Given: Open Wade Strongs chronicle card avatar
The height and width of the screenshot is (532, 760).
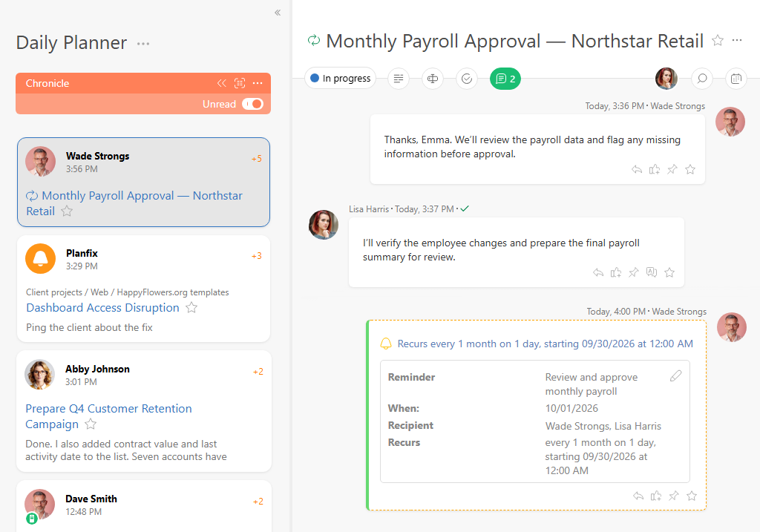Looking at the screenshot, I should click(40, 161).
